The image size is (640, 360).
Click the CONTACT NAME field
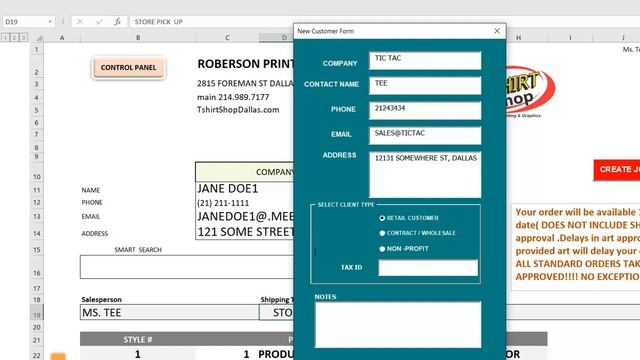click(425, 86)
